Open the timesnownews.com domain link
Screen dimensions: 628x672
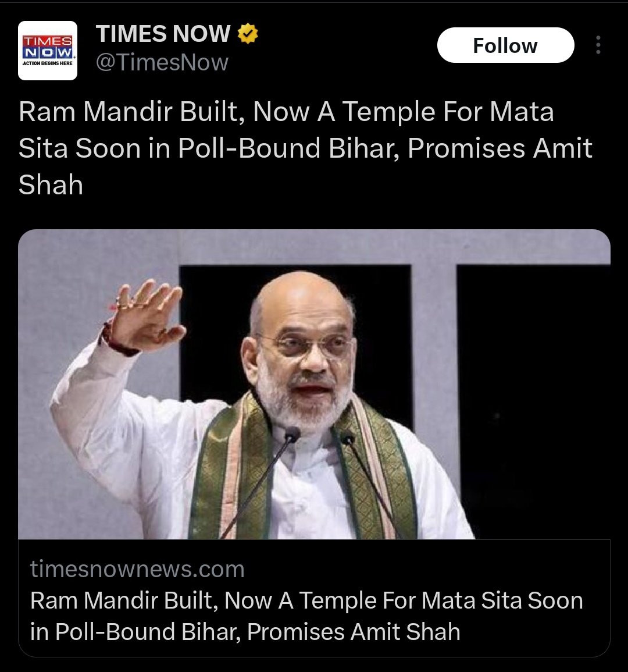[137, 568]
